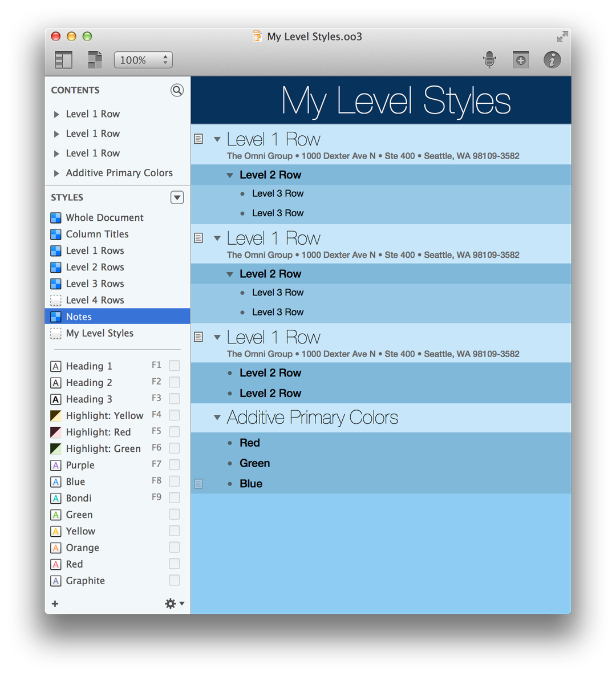Image resolution: width=616 pixels, height=676 pixels.
Task: Select the highlighted Notes style
Action: [x=117, y=317]
